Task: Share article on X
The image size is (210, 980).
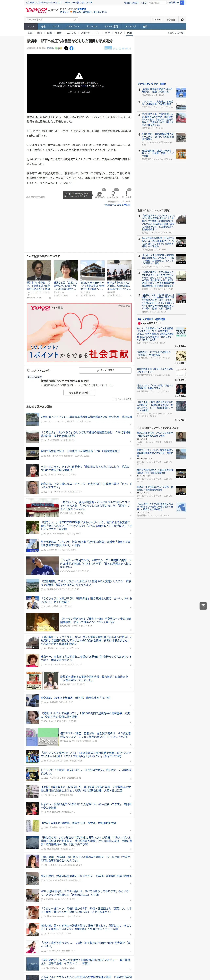Action: pos(66,48)
